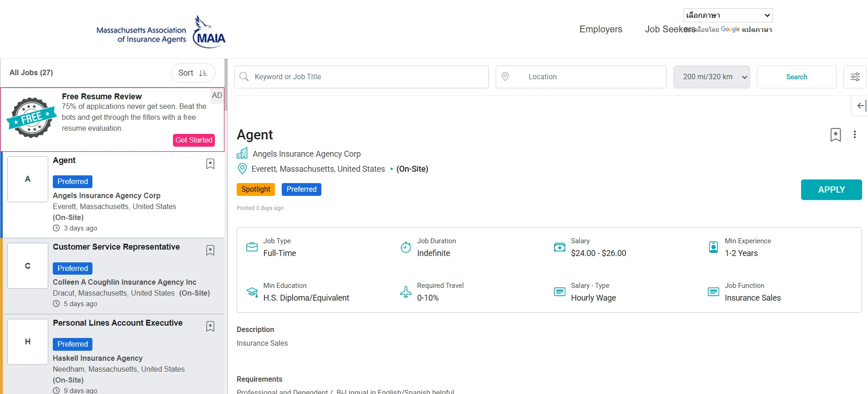Image resolution: width=868 pixels, height=394 pixels.
Task: Click the H.S. Diploma/Equivalent value
Action: coord(306,298)
